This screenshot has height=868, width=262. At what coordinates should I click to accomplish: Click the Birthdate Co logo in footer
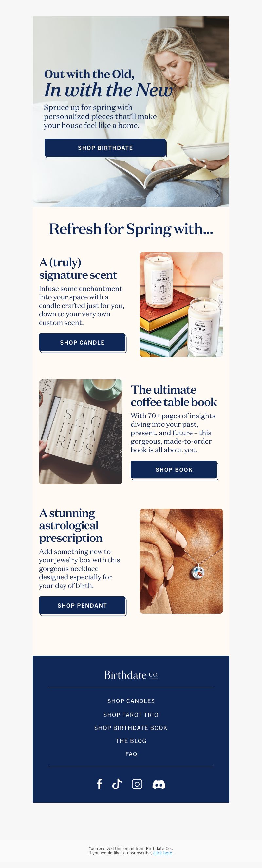[x=131, y=675]
